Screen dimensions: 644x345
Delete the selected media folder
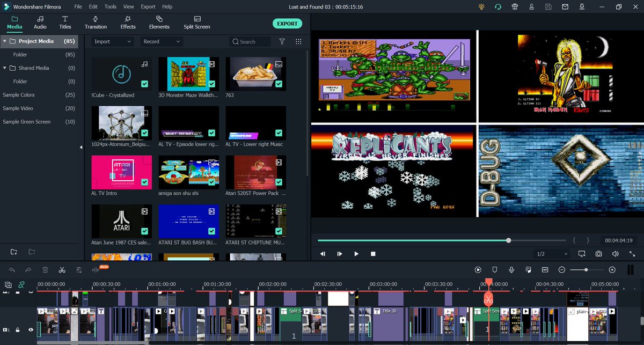32,252
